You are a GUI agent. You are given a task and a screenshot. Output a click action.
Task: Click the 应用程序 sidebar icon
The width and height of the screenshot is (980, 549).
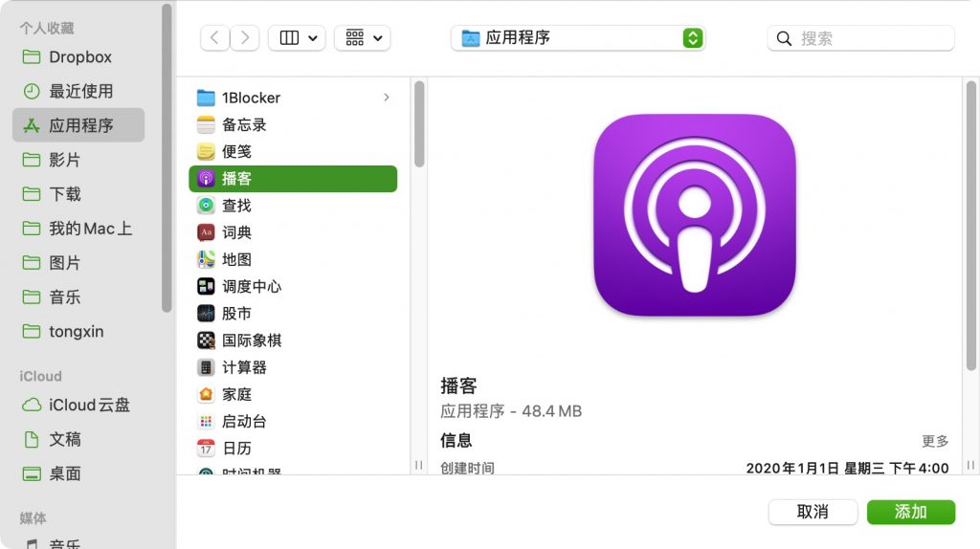point(32,125)
